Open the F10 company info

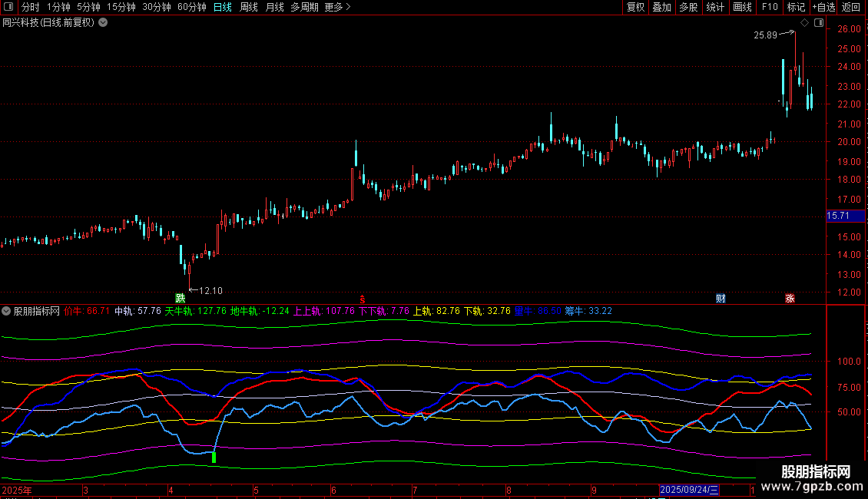(x=770, y=8)
